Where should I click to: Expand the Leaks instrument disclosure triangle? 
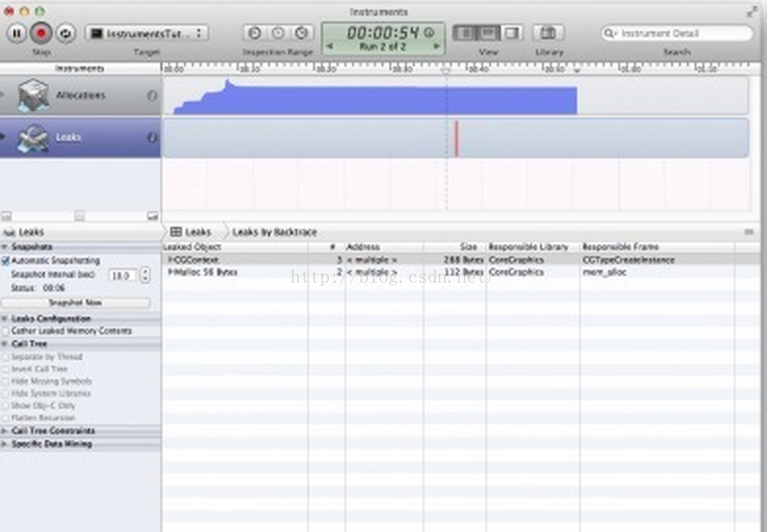click(4, 136)
